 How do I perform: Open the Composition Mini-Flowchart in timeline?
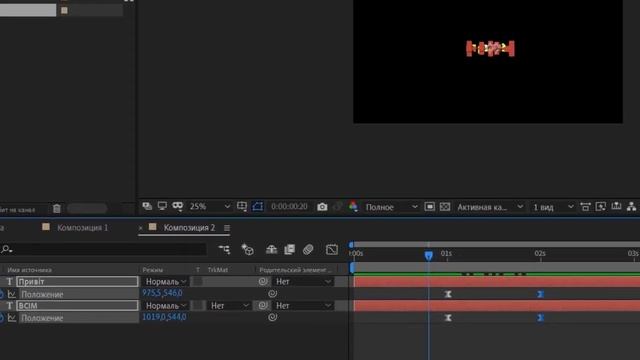224,249
